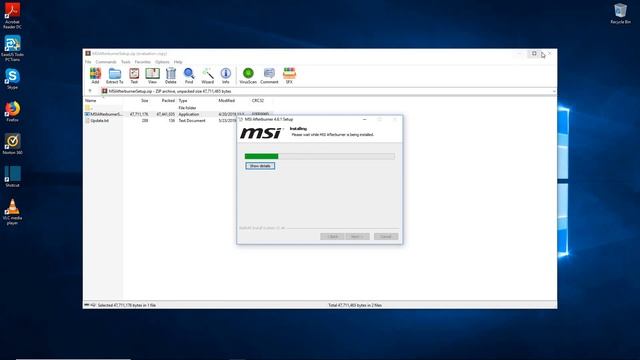Screen dimensions: 640x360
Task: Maximize the WinRAR window
Action: click(x=534, y=53)
